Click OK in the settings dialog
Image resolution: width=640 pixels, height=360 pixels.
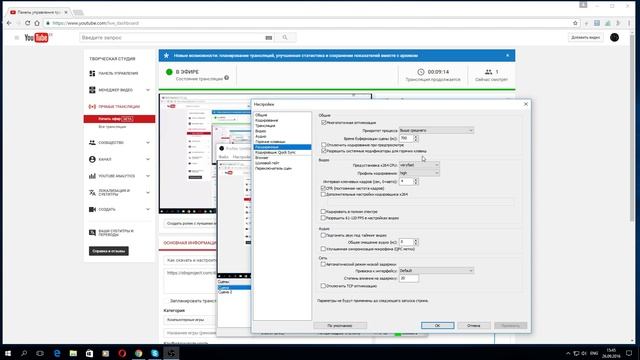[x=438, y=325]
